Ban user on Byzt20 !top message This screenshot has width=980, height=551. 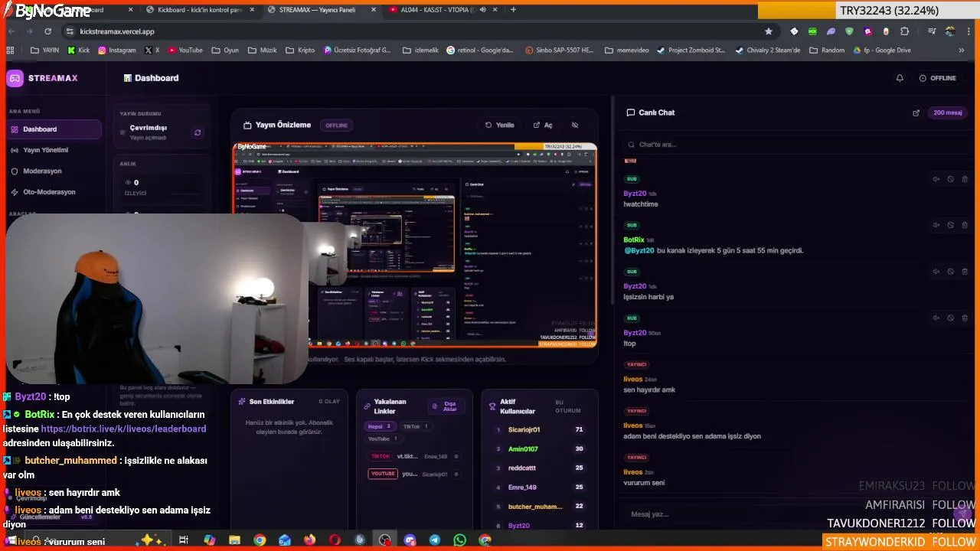(950, 318)
